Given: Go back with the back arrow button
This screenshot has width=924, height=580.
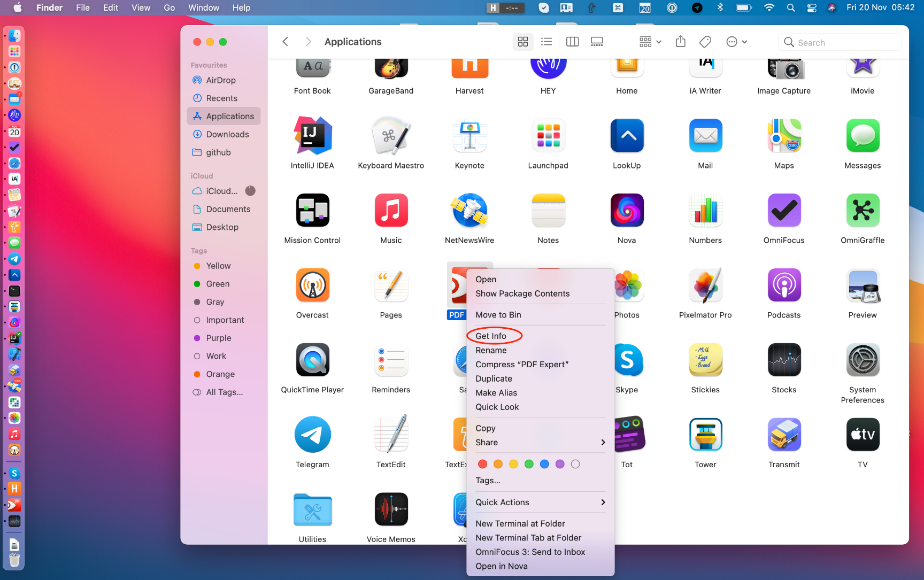Looking at the screenshot, I should 286,42.
